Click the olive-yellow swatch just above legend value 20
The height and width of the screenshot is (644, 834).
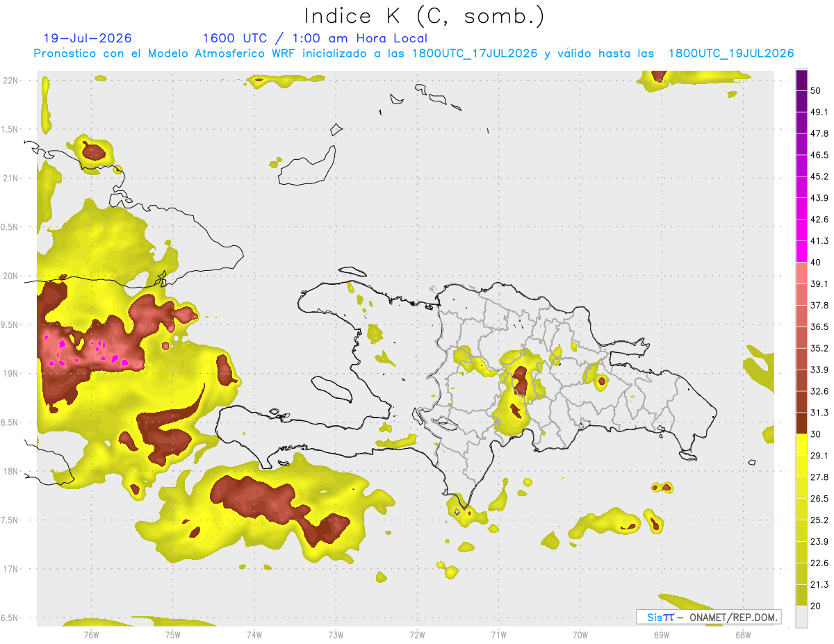(802, 595)
